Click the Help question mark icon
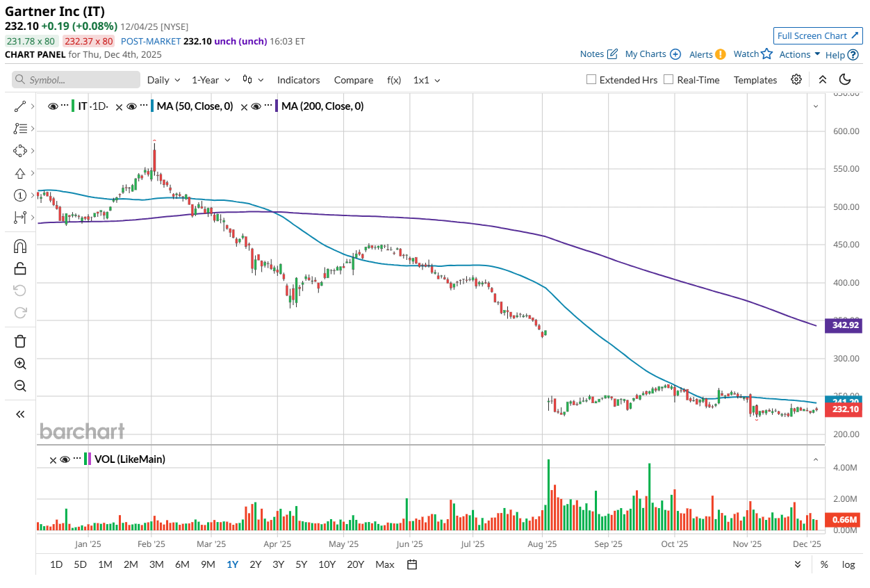870x588 pixels. pos(853,55)
